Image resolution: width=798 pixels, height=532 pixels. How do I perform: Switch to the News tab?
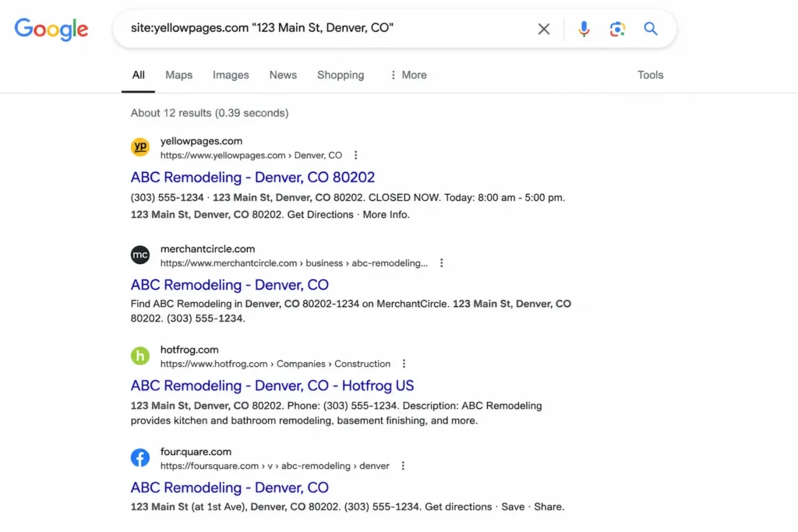point(283,75)
